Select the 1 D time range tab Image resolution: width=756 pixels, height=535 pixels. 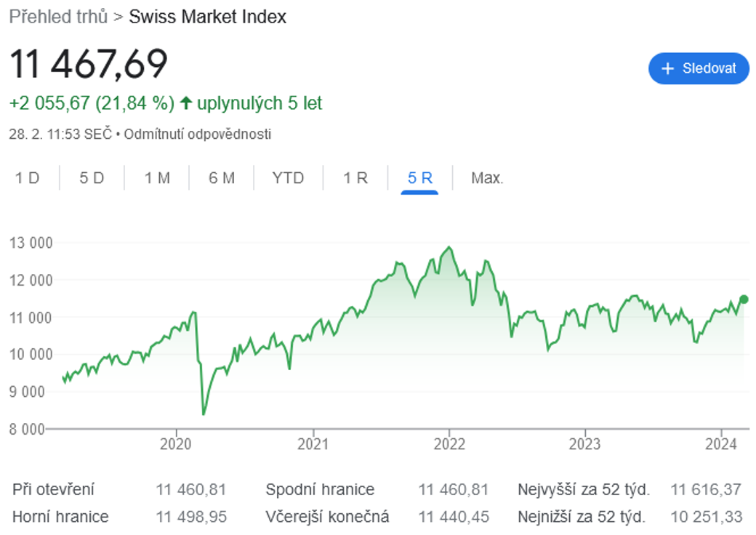(27, 178)
